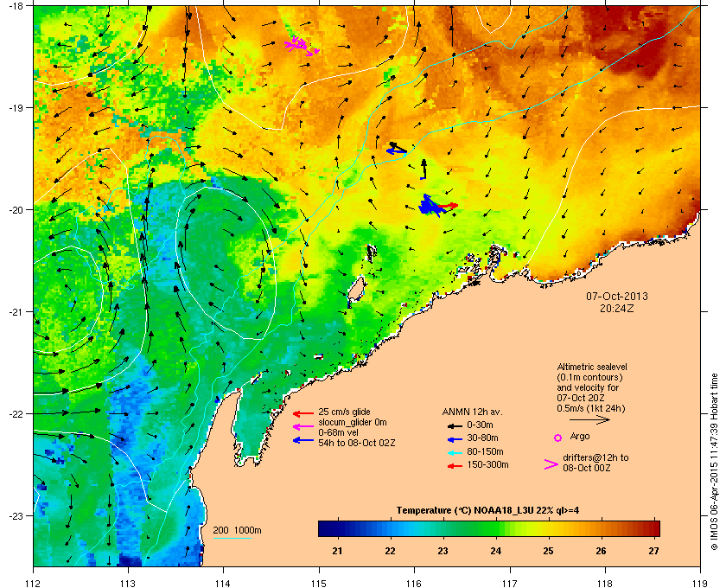Click the dark red end of temperature colorbar

point(653,528)
